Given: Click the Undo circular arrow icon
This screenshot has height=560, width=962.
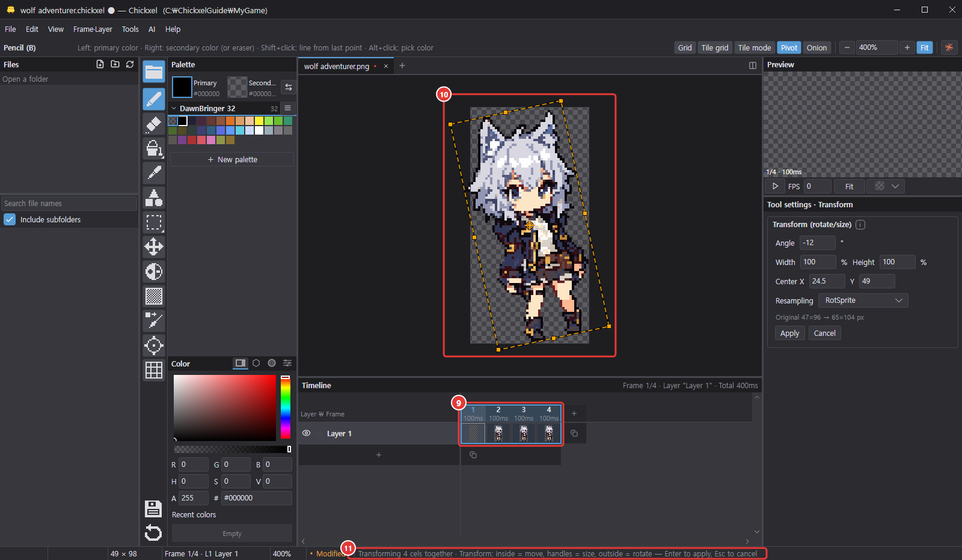Looking at the screenshot, I should pos(153,533).
